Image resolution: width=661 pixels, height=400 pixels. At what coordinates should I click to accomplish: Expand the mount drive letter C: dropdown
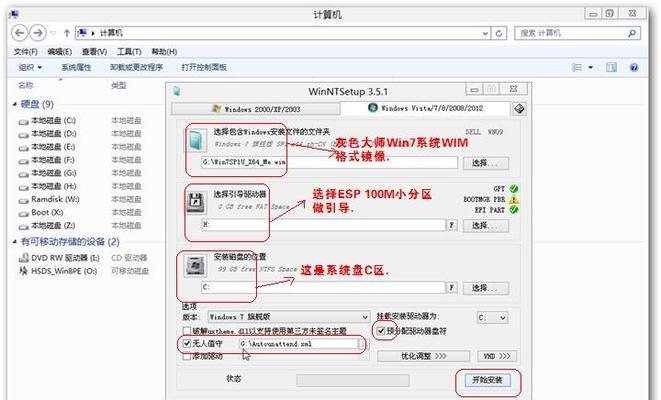click(492, 317)
